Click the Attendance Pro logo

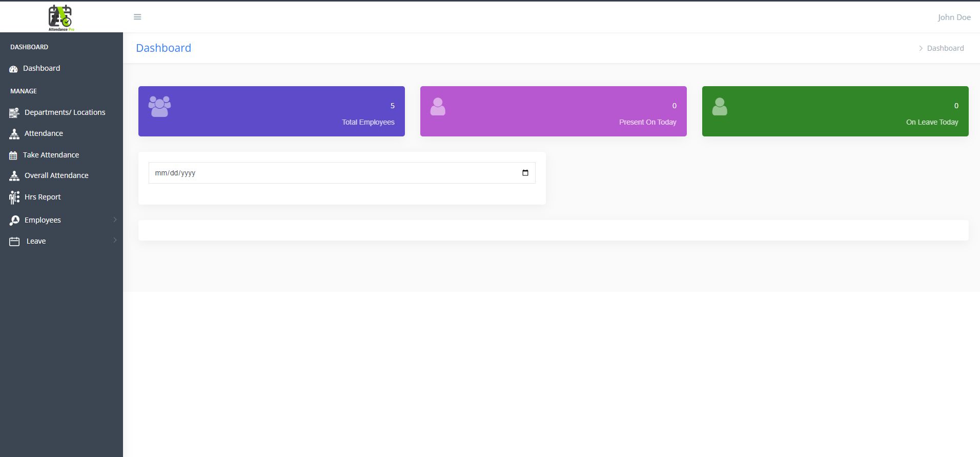60,18
